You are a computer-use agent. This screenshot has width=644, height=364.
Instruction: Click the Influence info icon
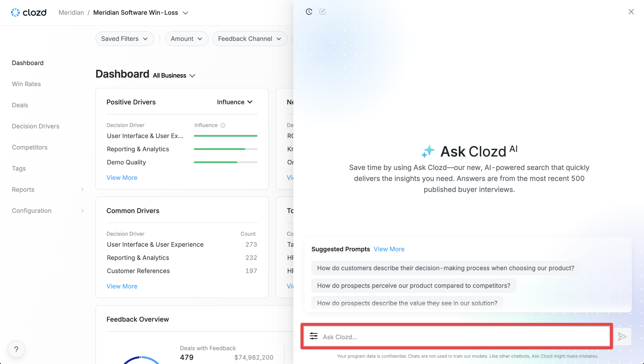point(223,125)
